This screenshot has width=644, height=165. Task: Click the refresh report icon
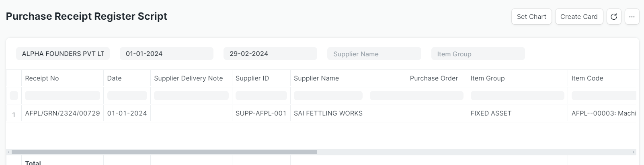click(614, 16)
